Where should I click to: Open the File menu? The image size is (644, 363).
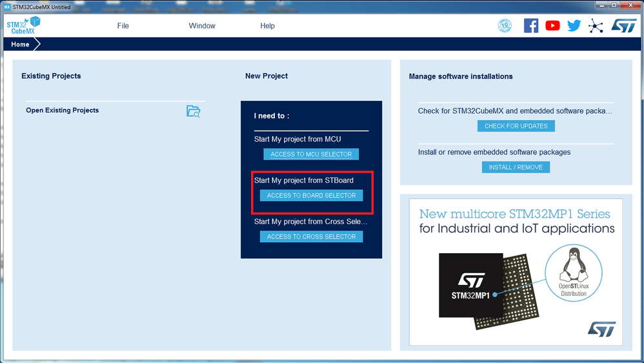click(123, 25)
